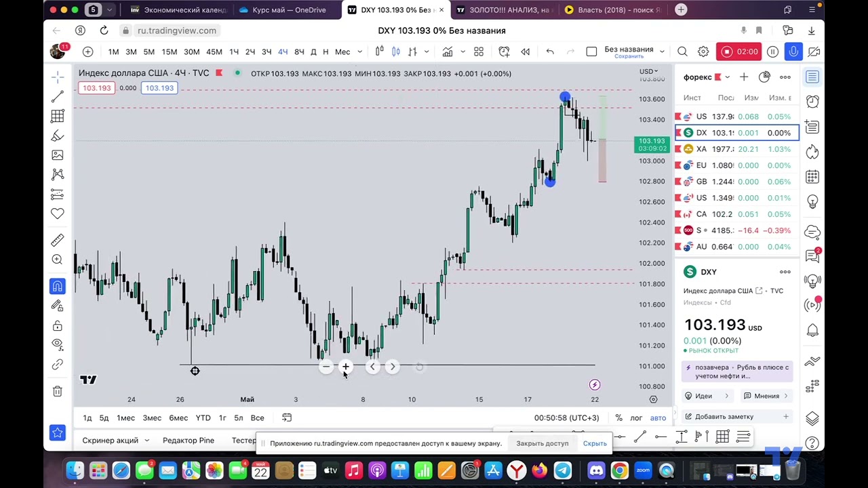The width and height of the screenshot is (868, 488).
Task: Click Закрыть доступ stop sharing button
Action: tap(542, 443)
